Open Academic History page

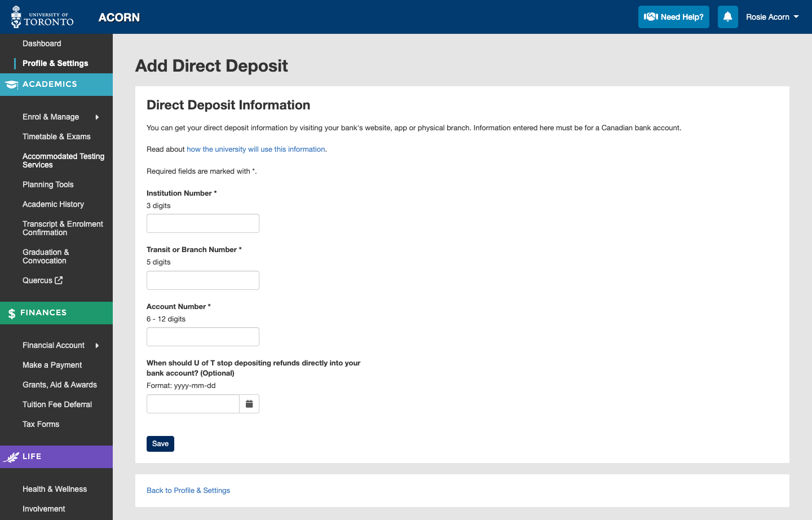coord(53,204)
